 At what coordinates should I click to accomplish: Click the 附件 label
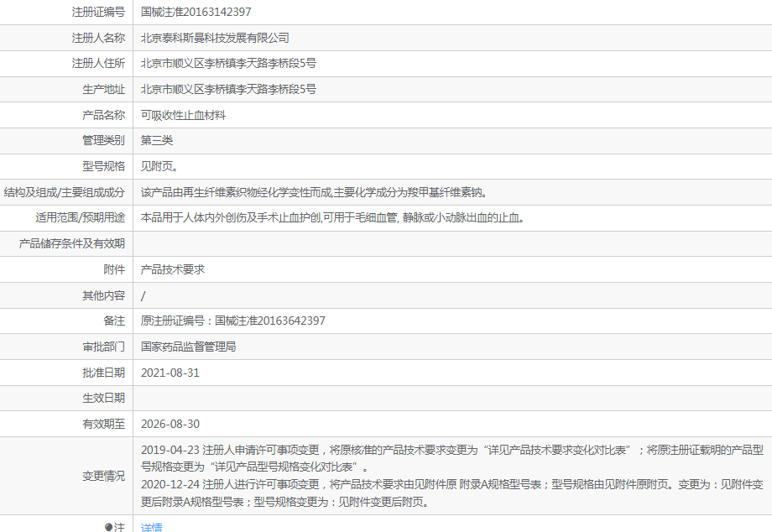[x=114, y=269]
